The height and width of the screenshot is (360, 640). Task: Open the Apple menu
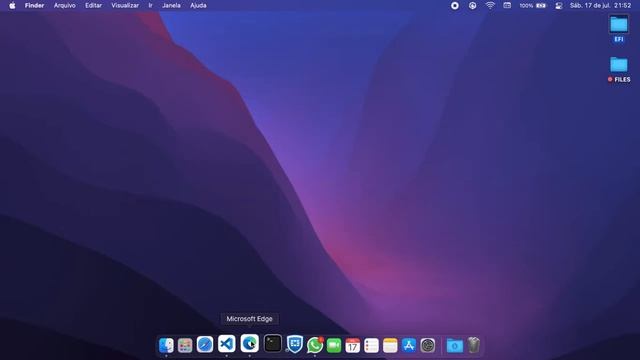pos(12,6)
